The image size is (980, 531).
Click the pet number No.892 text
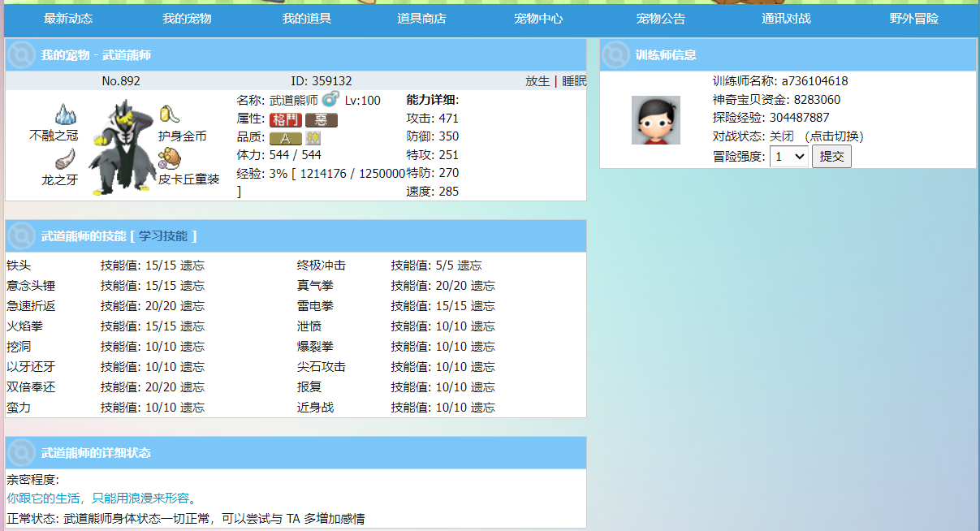[121, 81]
